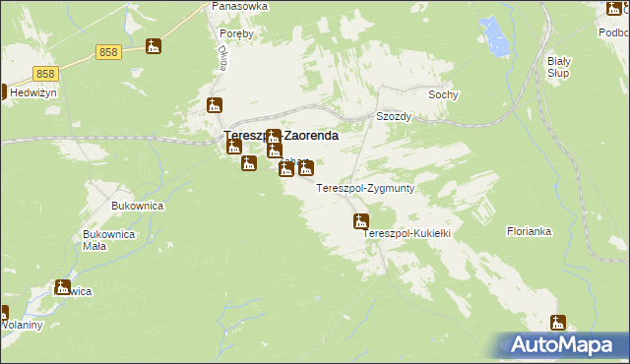Click the church icon at Bukowica village
This screenshot has width=630, height=364.
click(x=63, y=287)
